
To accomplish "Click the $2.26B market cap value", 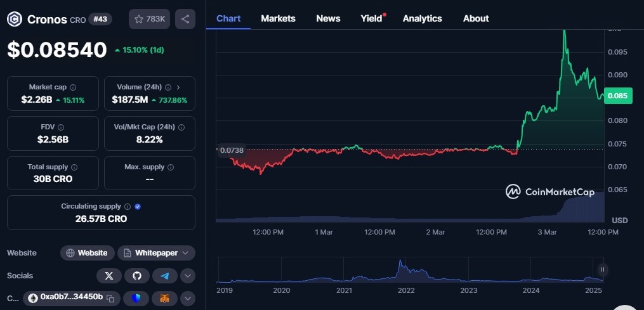I will click(x=37, y=100).
